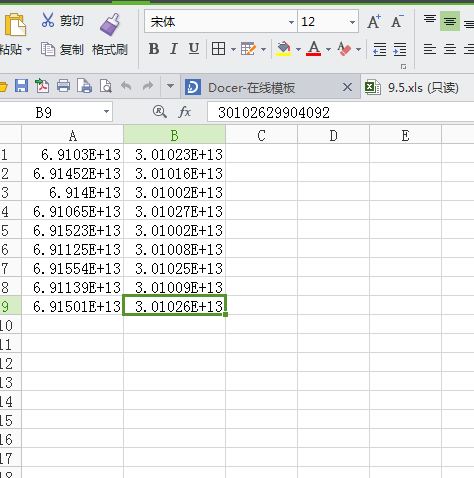Image resolution: width=474 pixels, height=478 pixels.
Task: Click the Cut (剪切) scissors icon
Action: tap(48, 20)
